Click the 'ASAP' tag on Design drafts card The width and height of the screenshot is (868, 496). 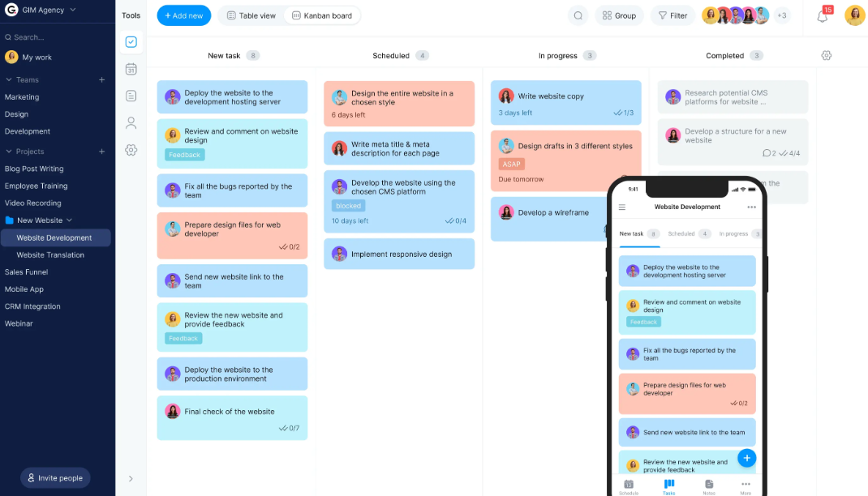click(x=512, y=165)
